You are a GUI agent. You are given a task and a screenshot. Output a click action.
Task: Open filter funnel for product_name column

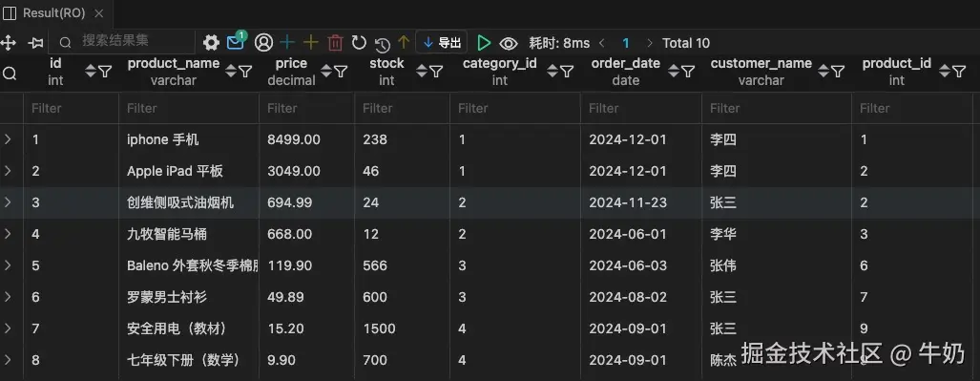[x=245, y=72]
